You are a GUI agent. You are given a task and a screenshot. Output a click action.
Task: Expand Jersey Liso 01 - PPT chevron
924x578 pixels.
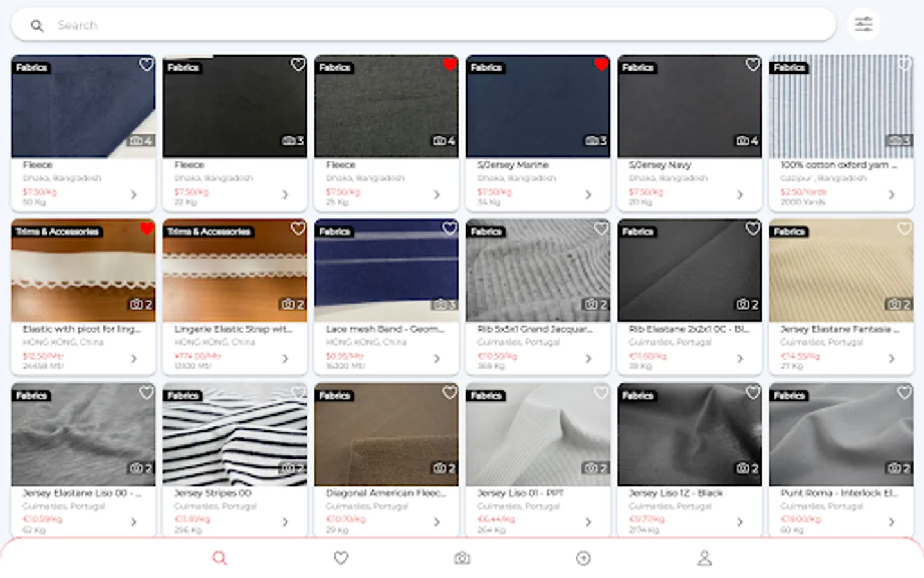pyautogui.click(x=588, y=522)
